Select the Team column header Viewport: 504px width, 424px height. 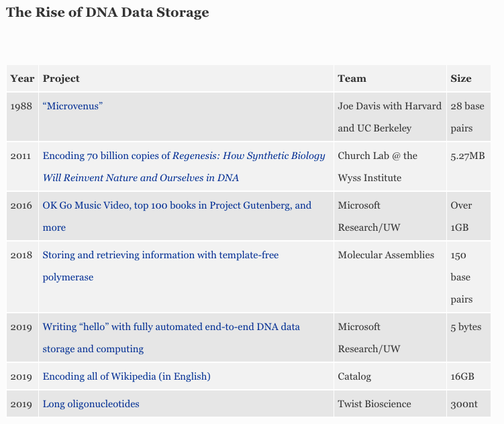[352, 78]
